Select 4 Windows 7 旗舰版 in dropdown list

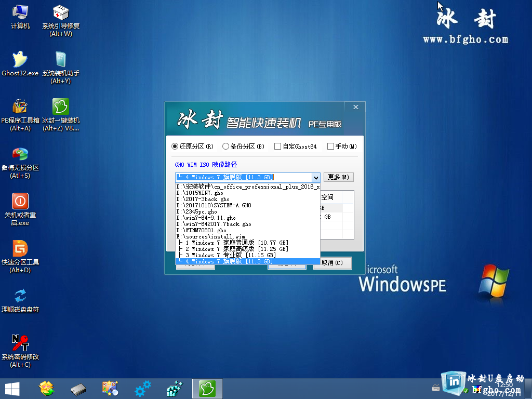248,261
